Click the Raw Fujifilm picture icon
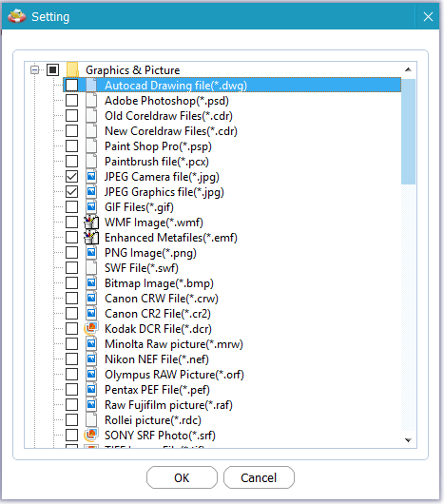The height and width of the screenshot is (504, 444). coord(91,405)
